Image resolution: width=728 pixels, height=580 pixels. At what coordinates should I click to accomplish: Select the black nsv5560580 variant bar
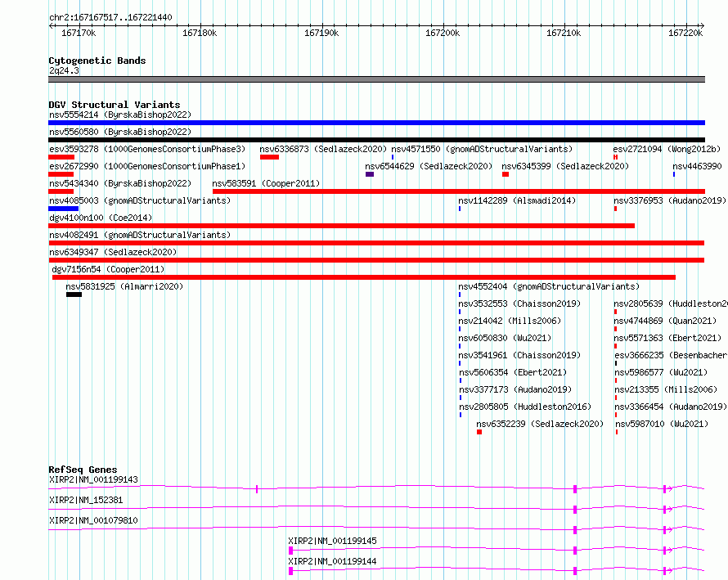[376, 140]
